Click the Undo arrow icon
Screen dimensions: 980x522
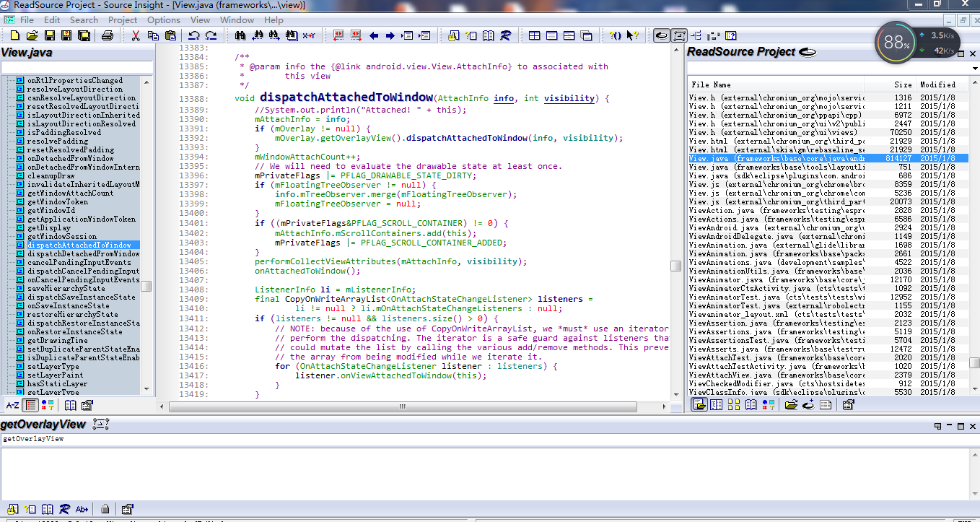193,35
